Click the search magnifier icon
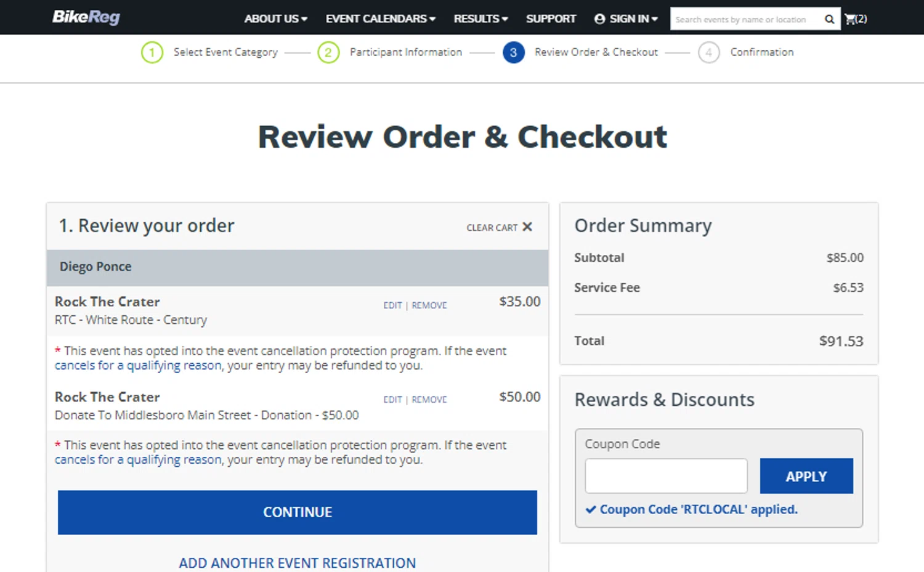Viewport: 924px width, 572px height. pos(830,19)
